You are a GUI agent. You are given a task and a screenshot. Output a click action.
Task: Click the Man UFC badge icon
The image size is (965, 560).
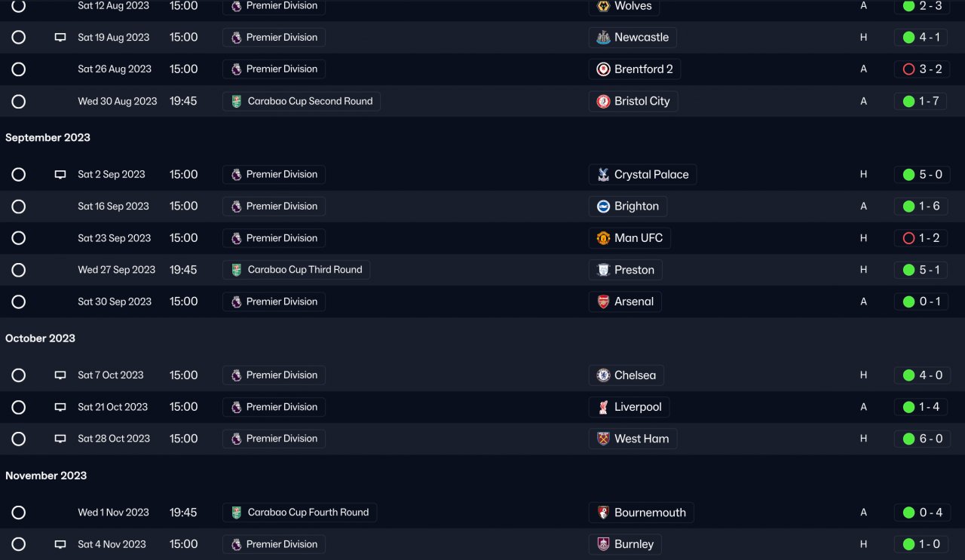point(603,238)
